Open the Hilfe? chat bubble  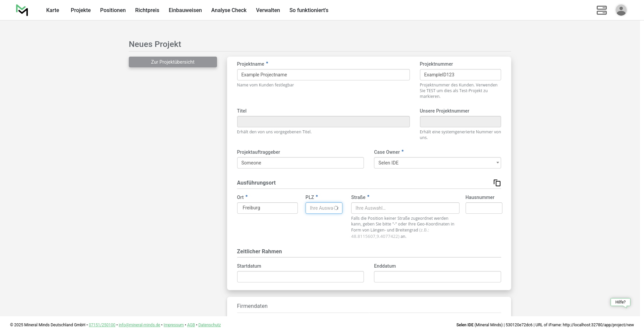click(x=620, y=302)
